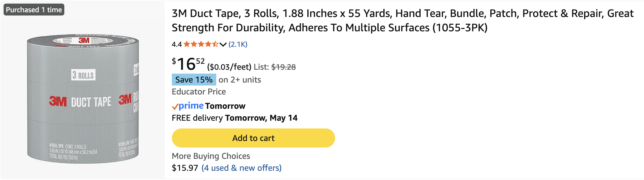
Task: Click the $19.28 crossed-out list price
Action: coord(283,67)
